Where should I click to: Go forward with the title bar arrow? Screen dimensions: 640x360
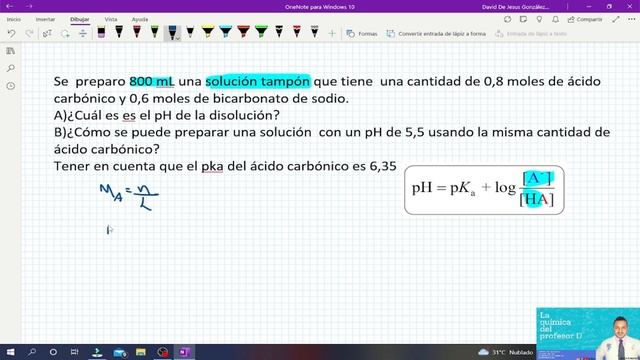click(x=29, y=7)
